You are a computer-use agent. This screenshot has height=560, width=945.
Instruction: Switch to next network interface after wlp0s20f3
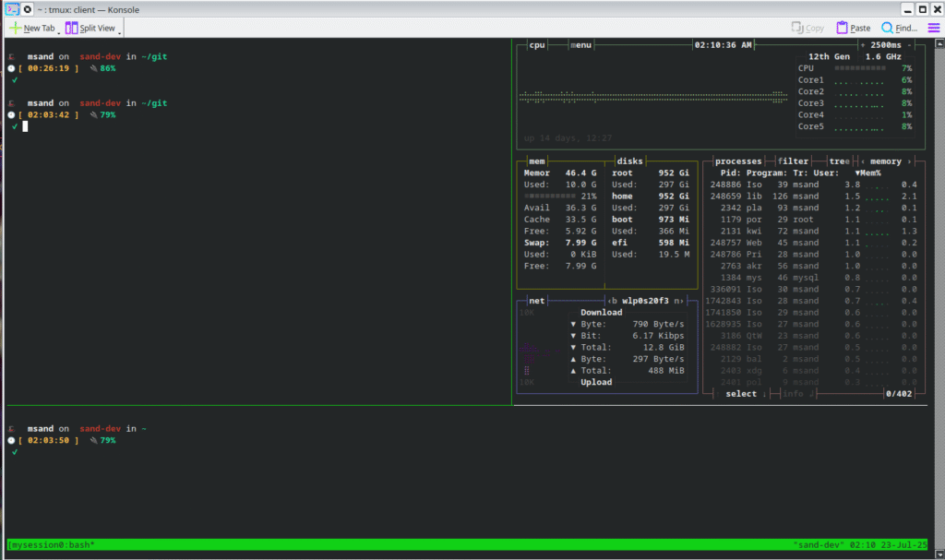click(x=678, y=301)
